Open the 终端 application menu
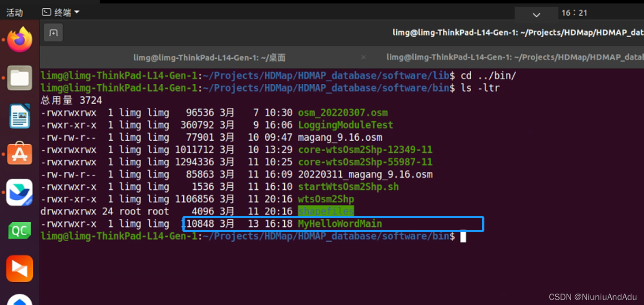644x305 pixels. tap(60, 12)
